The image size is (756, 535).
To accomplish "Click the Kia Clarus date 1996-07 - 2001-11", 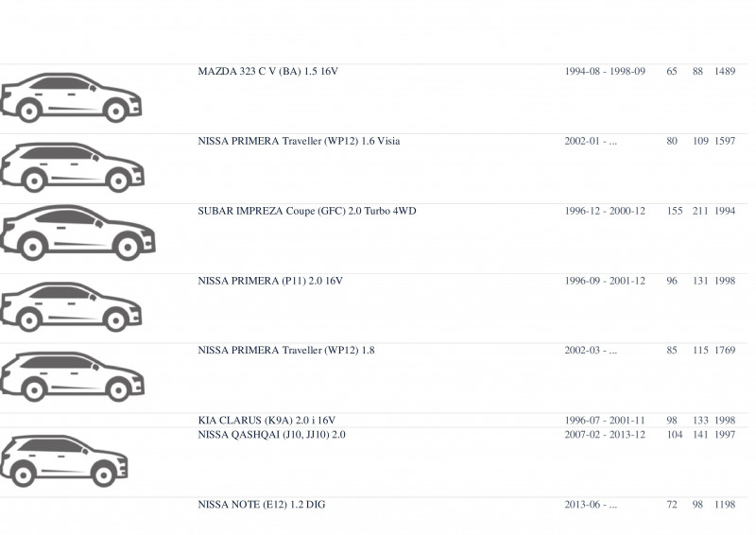I will coord(605,421).
